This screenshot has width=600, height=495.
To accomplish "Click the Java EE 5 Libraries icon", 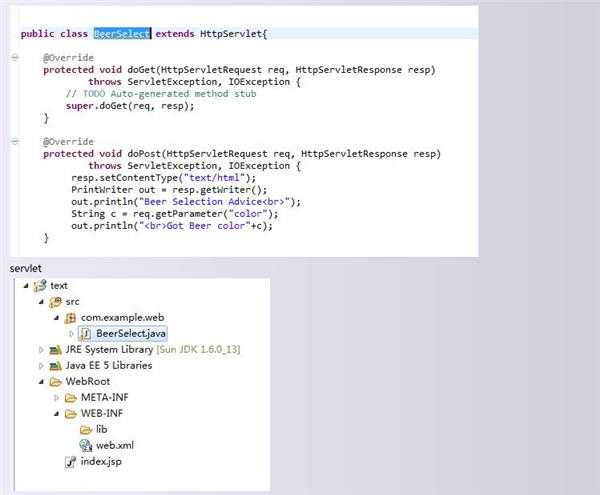I will [x=55, y=366].
